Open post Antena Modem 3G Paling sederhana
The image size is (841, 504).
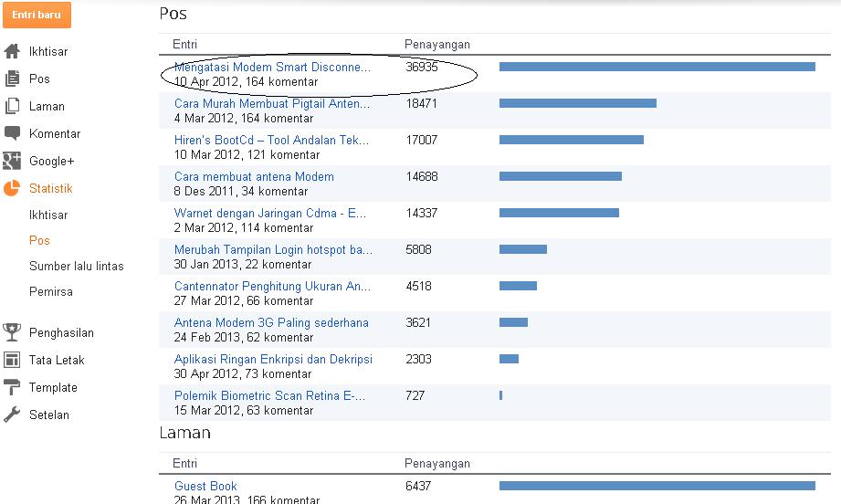(271, 322)
